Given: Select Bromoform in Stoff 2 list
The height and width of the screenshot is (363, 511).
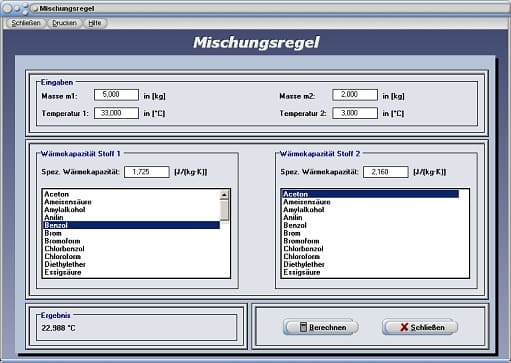Looking at the screenshot, I should click(370, 241).
